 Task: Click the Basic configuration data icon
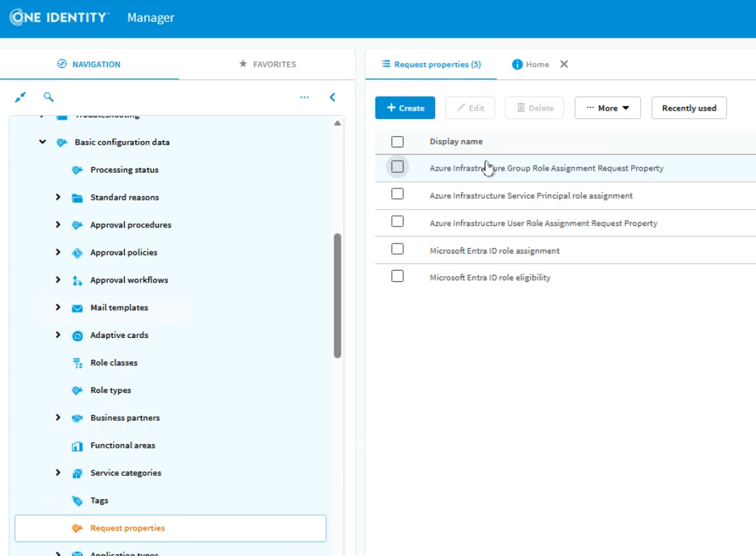click(62, 142)
